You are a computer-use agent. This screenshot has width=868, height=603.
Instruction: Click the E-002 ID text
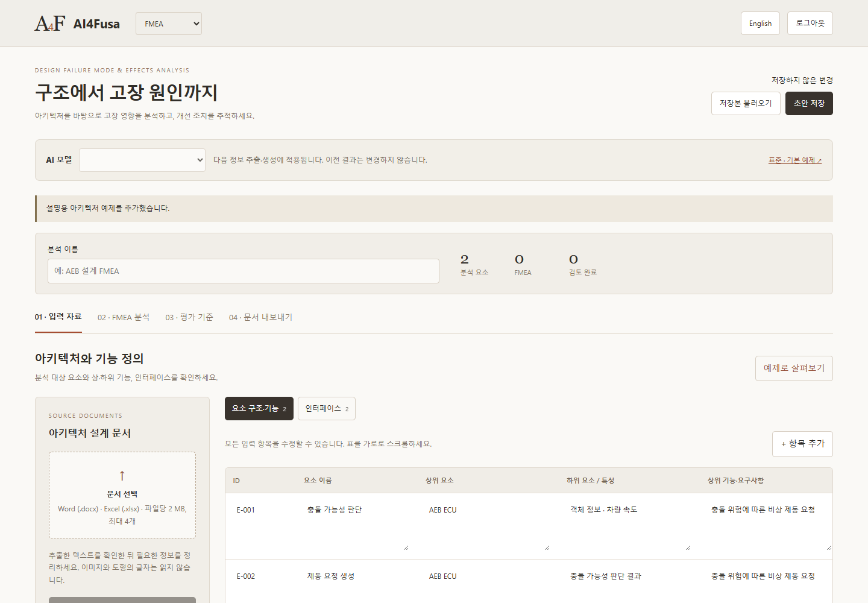pyautogui.click(x=245, y=576)
